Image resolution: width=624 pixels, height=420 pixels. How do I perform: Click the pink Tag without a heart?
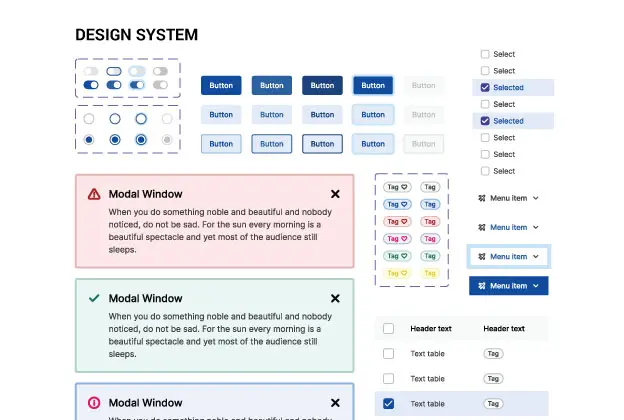pos(430,238)
